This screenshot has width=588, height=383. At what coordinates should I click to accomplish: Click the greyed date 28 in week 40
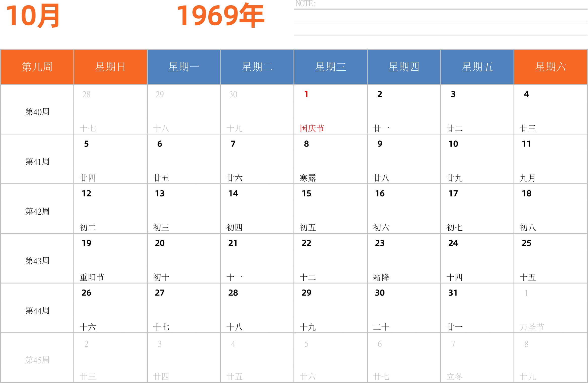pyautogui.click(x=86, y=94)
